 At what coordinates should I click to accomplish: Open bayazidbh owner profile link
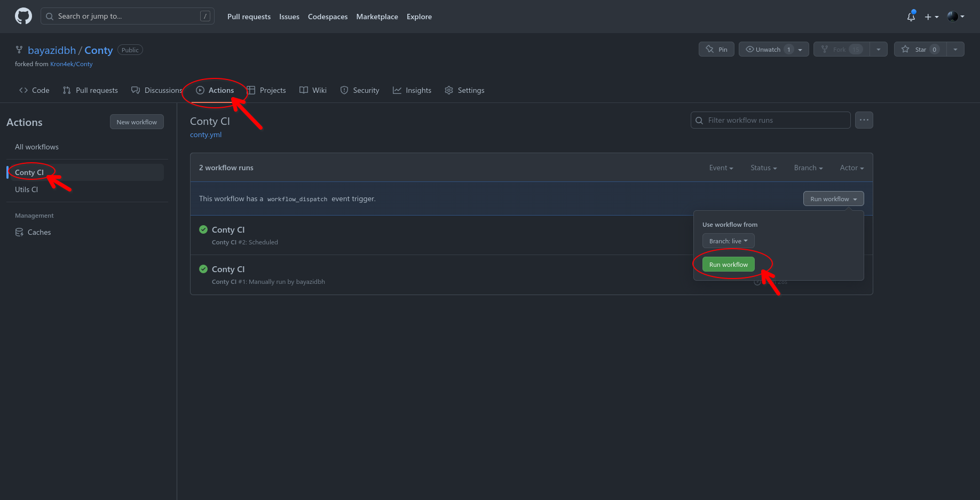point(52,50)
